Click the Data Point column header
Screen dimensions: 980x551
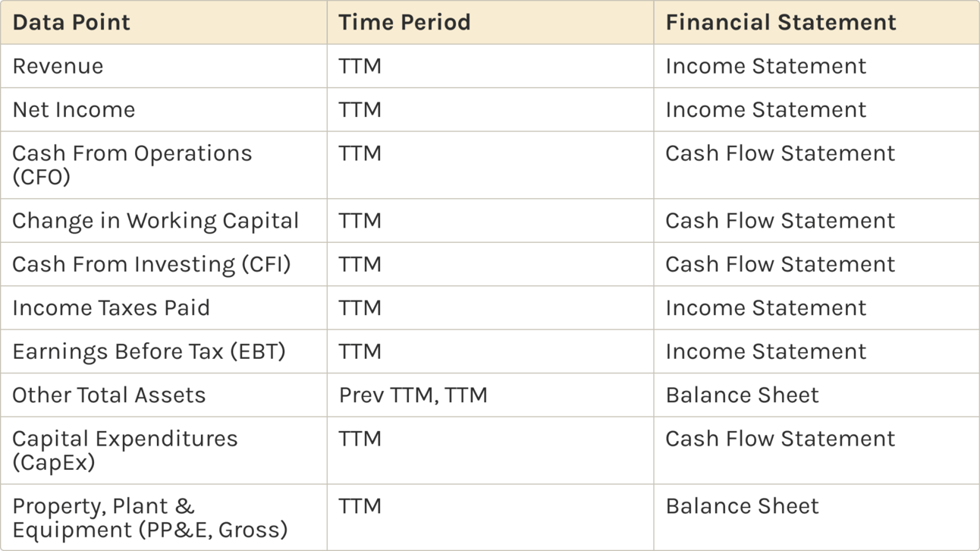point(164,22)
